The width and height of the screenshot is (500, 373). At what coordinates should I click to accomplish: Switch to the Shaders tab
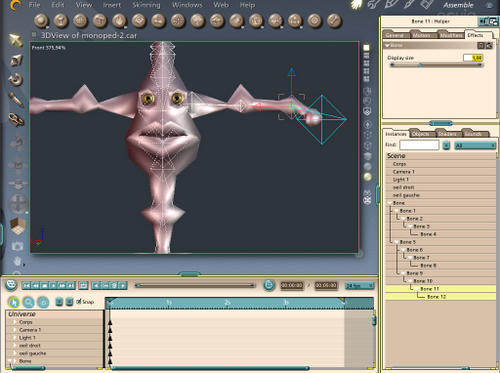(447, 134)
